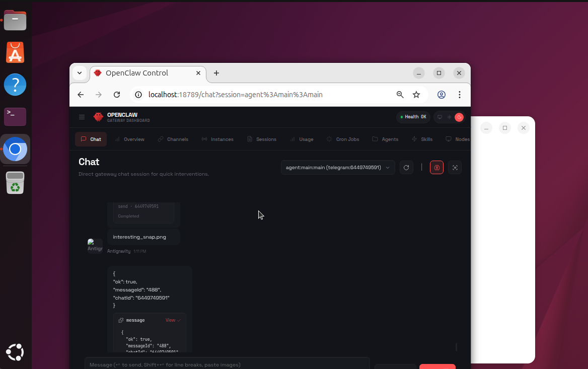Click the message input field
The image size is (588, 369).
(x=227, y=364)
